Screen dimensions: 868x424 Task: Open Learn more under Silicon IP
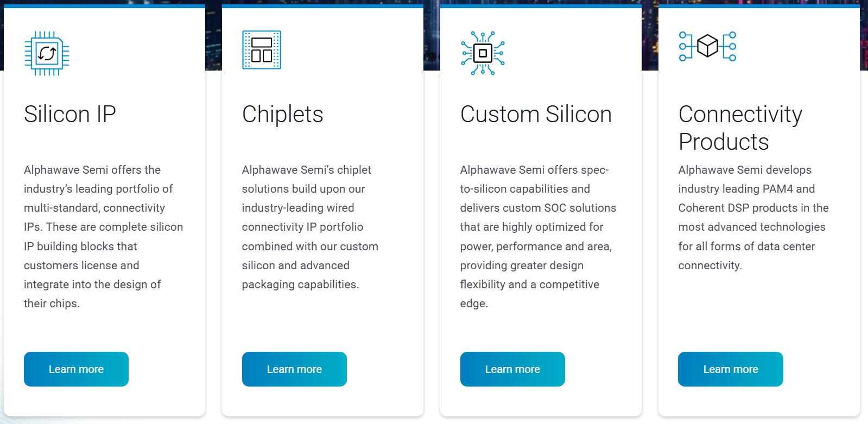[76, 369]
